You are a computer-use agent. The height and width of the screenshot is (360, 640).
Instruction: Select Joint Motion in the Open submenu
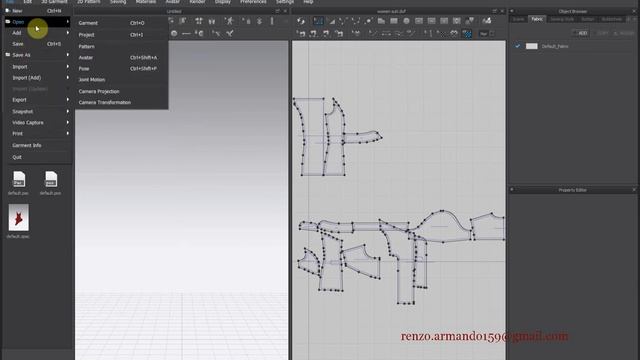click(x=121, y=80)
